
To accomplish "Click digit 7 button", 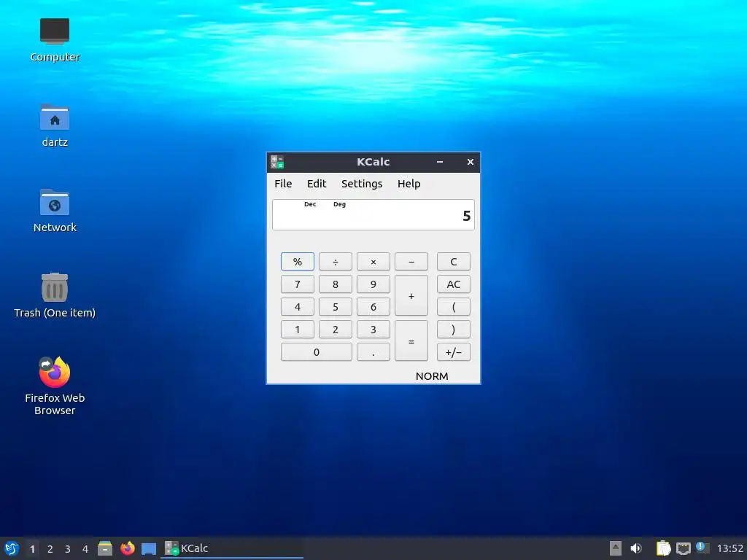I will 298,284.
